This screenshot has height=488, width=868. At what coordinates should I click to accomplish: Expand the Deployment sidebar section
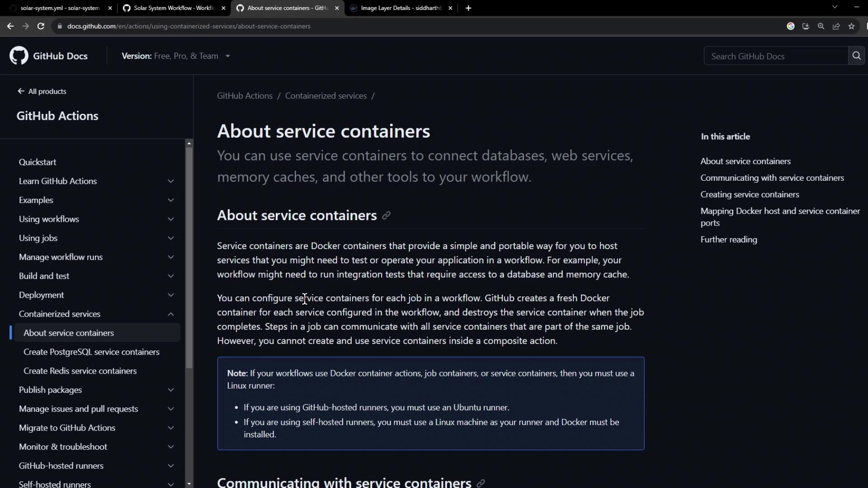pos(171,295)
